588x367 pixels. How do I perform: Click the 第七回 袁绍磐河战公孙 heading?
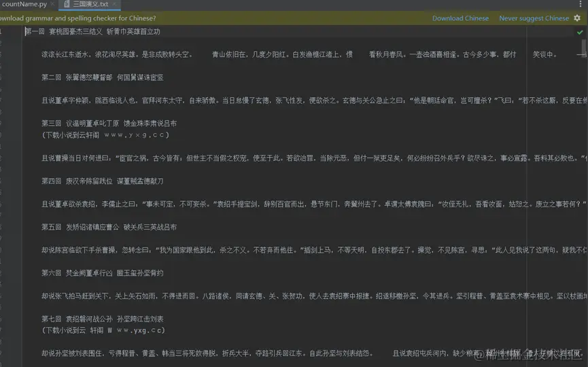[103, 319]
